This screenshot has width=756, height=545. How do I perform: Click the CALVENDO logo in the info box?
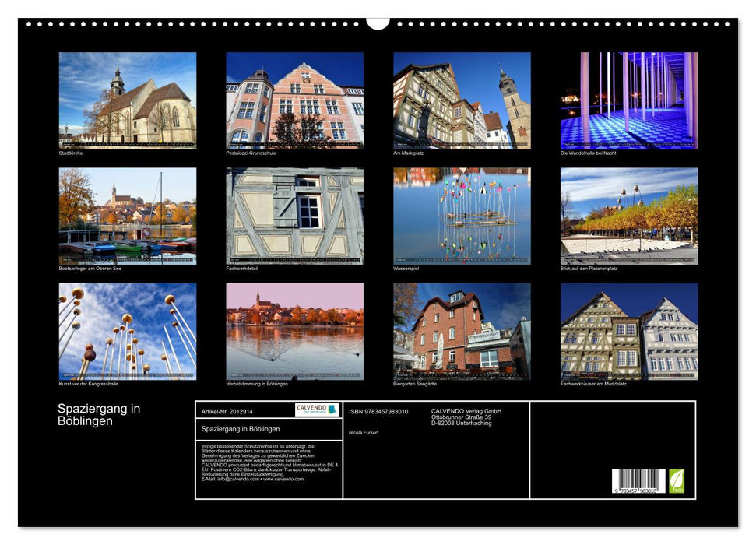pos(317,410)
